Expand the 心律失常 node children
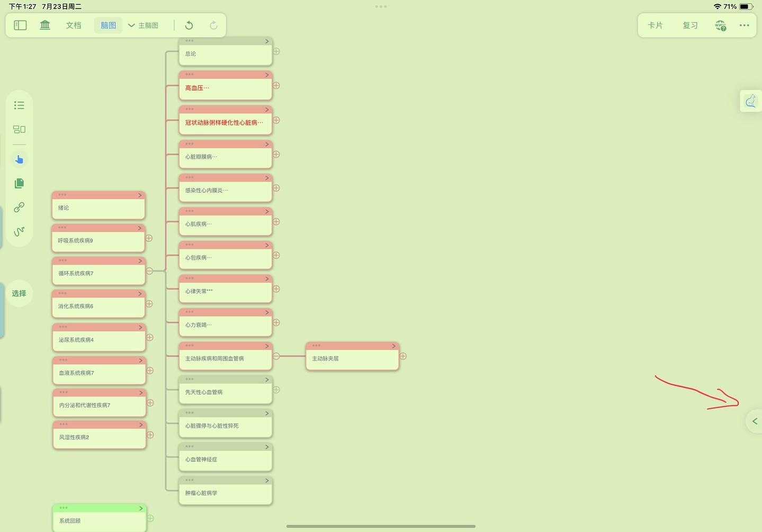762x532 pixels. tap(276, 289)
